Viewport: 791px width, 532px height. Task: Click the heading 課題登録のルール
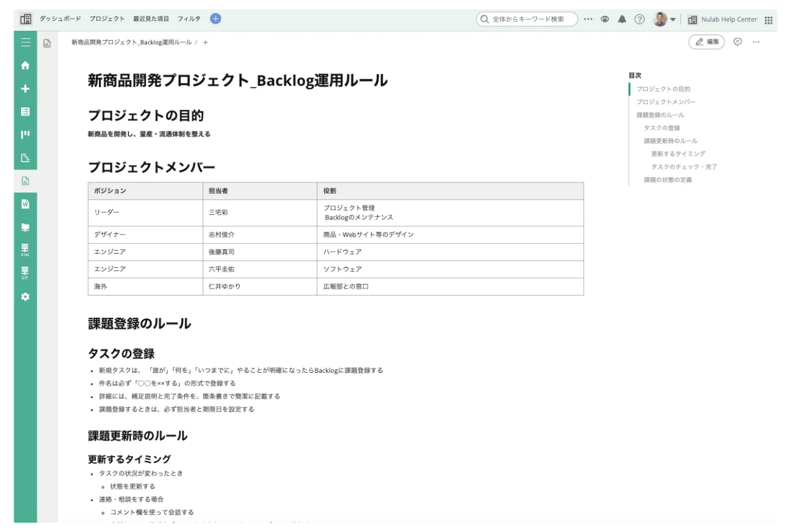pyautogui.click(x=139, y=324)
